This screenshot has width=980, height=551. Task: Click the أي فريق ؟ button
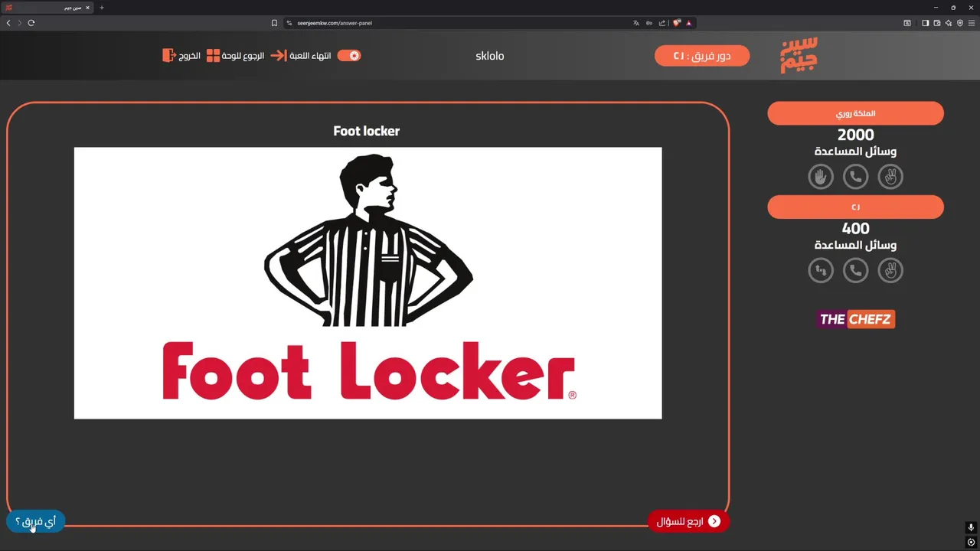(36, 522)
